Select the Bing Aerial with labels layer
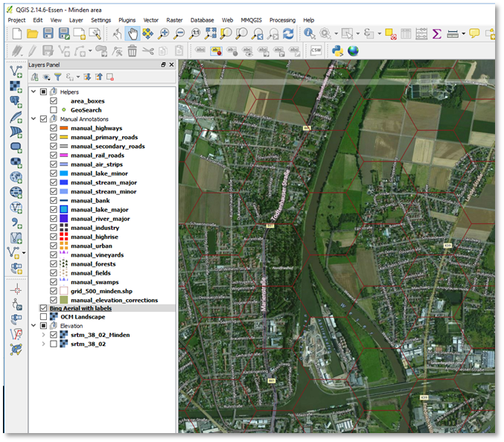Viewport: 504px width, 442px height. tap(81, 308)
